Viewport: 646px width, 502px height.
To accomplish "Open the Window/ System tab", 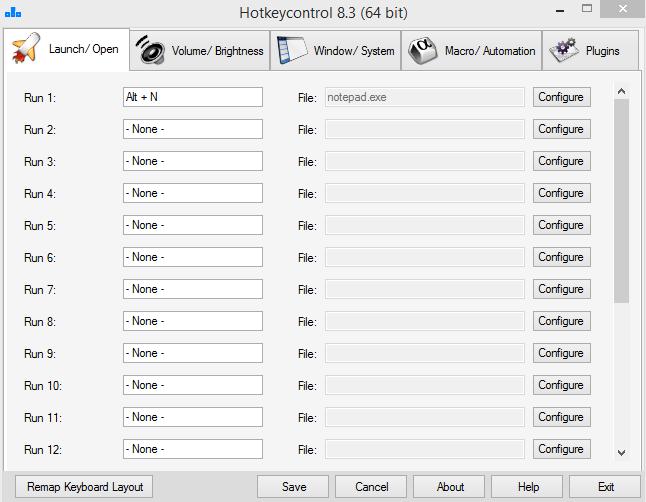I will pos(335,50).
